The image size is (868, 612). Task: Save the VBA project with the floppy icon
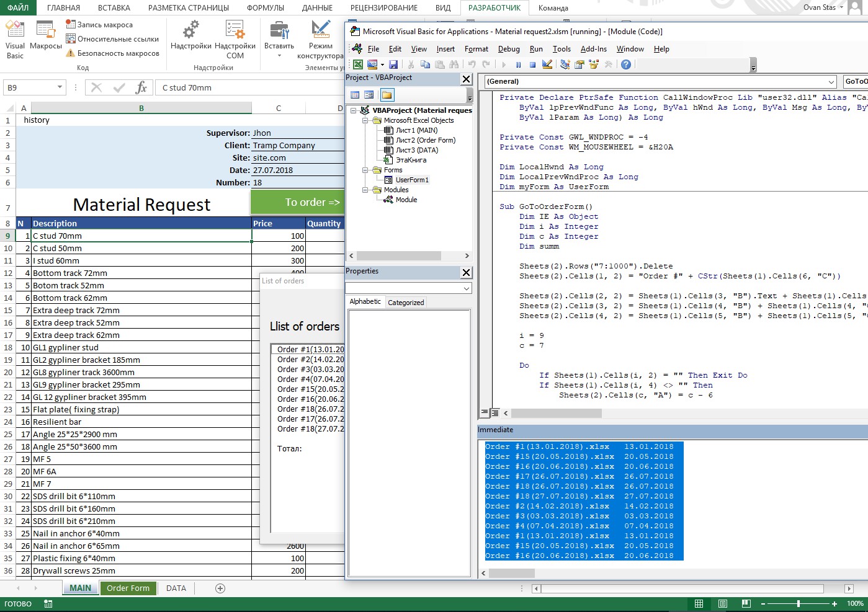393,64
